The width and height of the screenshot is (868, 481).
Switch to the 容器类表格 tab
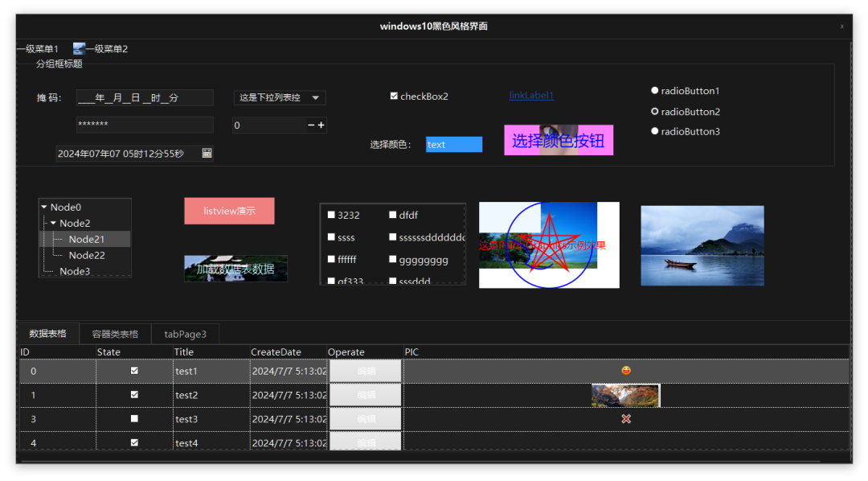(115, 334)
